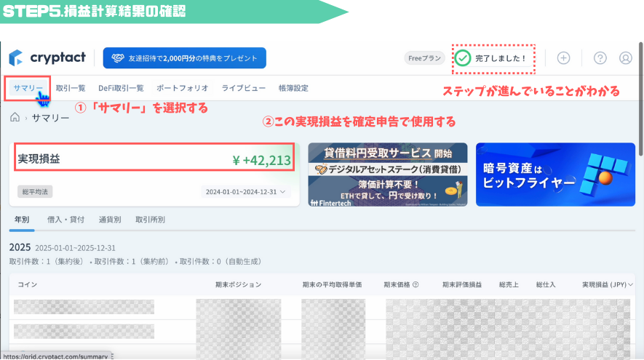644x360 pixels.
Task: Click the green completed checkmark icon
Action: (x=462, y=58)
